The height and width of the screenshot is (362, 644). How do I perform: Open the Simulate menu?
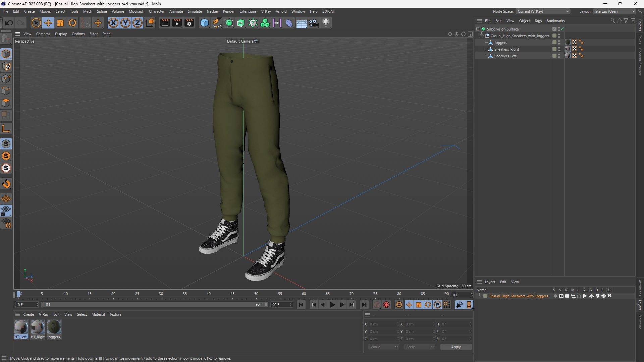pos(195,11)
